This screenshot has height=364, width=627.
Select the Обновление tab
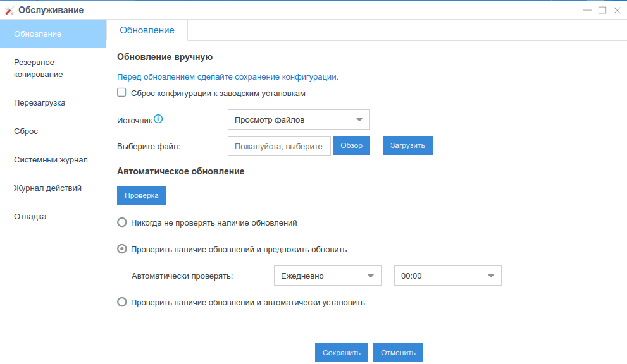tap(147, 30)
